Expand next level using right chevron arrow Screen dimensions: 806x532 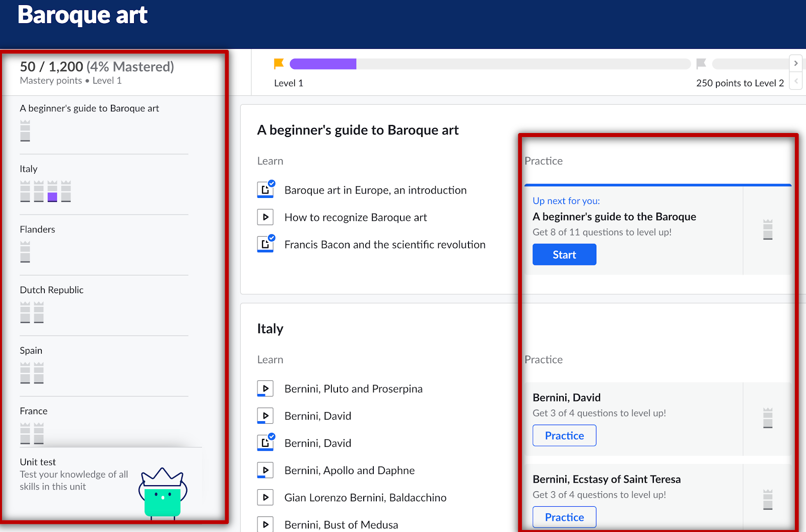(x=796, y=63)
